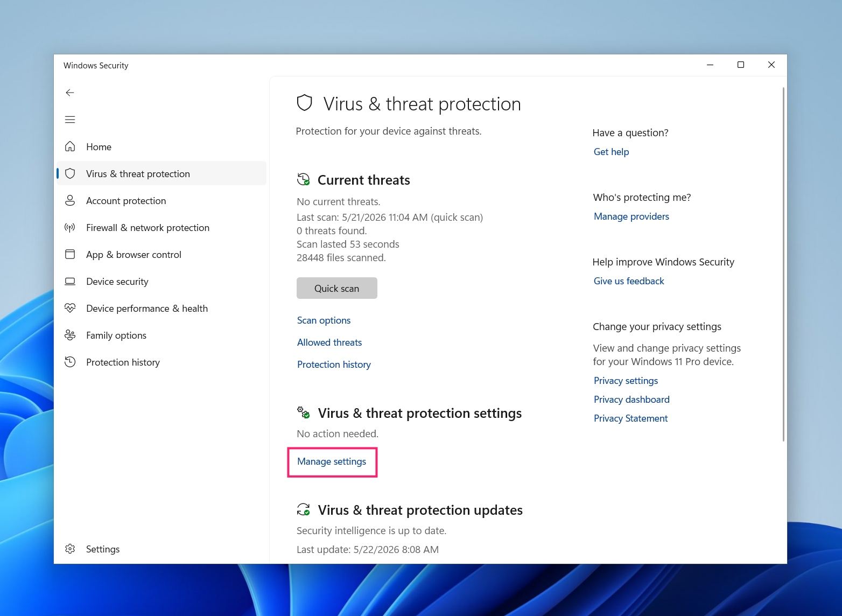
Task: Open Account protection section
Action: click(x=162, y=200)
